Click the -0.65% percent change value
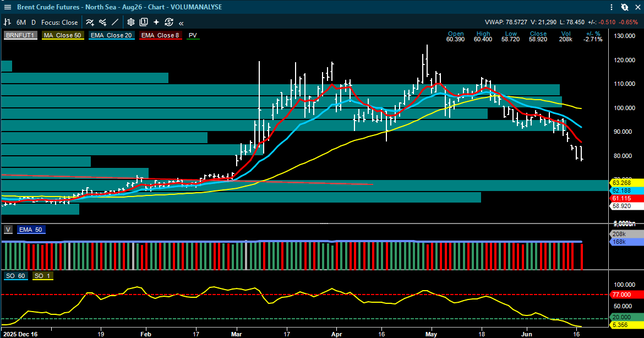 tap(629, 22)
